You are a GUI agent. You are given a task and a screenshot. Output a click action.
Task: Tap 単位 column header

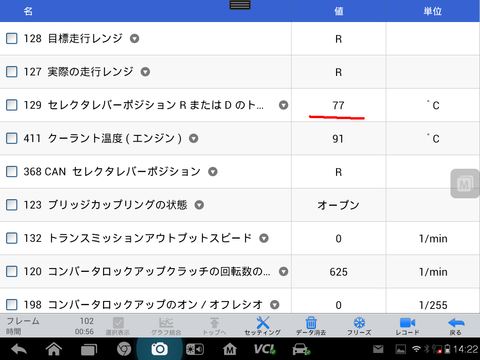[433, 11]
